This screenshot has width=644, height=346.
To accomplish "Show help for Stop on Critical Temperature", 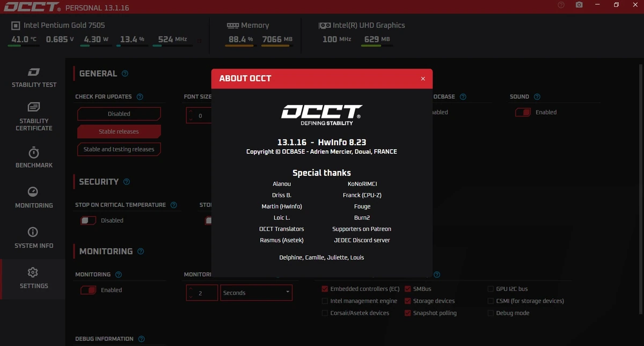I will pyautogui.click(x=173, y=205).
